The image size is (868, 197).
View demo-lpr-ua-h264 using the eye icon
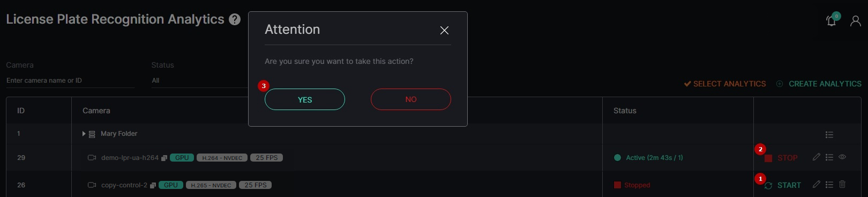pos(842,157)
